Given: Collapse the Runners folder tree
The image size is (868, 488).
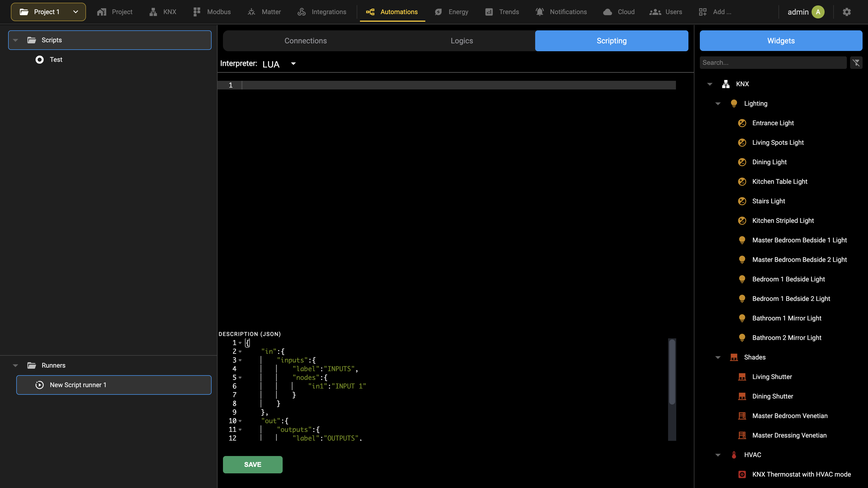Looking at the screenshot, I should coord(15,365).
